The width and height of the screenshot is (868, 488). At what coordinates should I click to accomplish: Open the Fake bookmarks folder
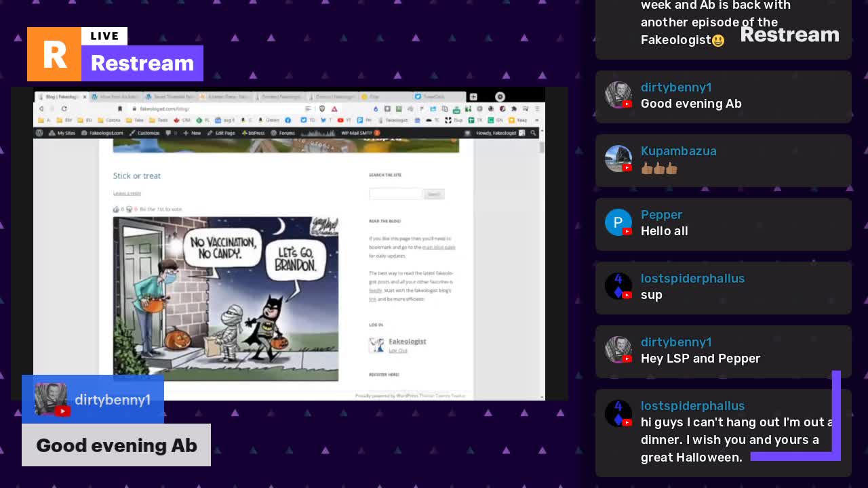coord(134,120)
